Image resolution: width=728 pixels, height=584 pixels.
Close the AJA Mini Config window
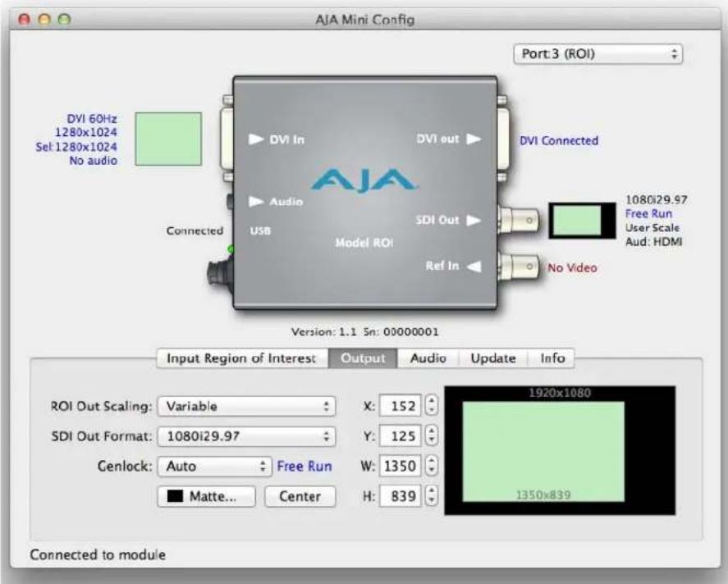click(x=24, y=20)
